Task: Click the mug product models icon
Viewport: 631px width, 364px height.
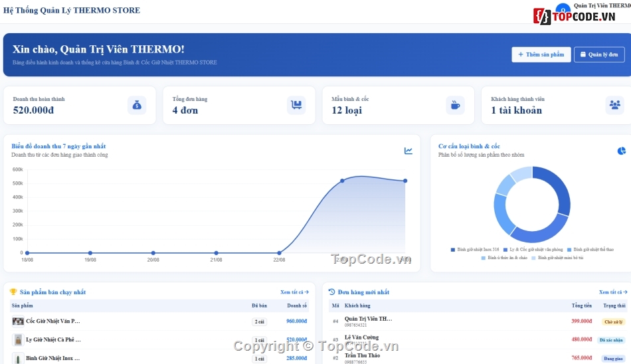Action: (455, 105)
